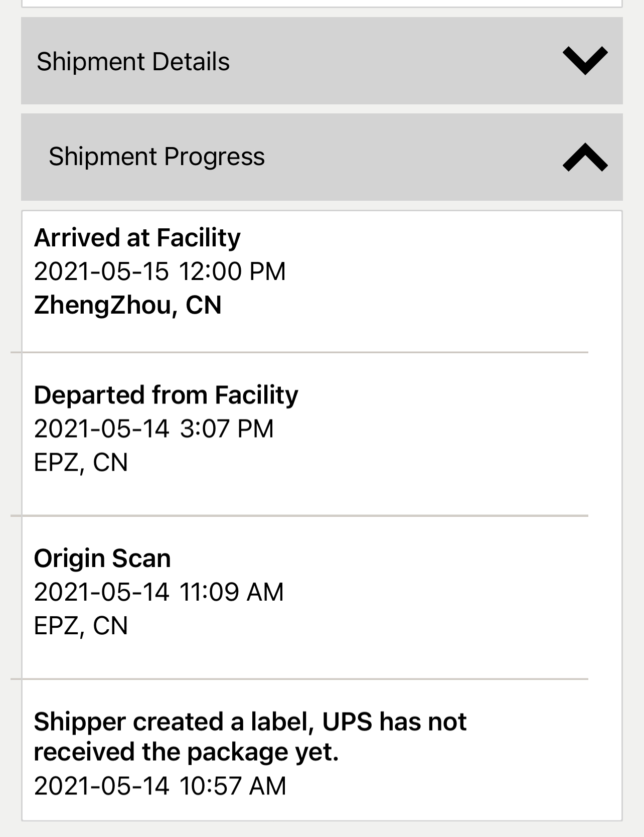Select the Shipper created a label message

pyautogui.click(x=250, y=737)
